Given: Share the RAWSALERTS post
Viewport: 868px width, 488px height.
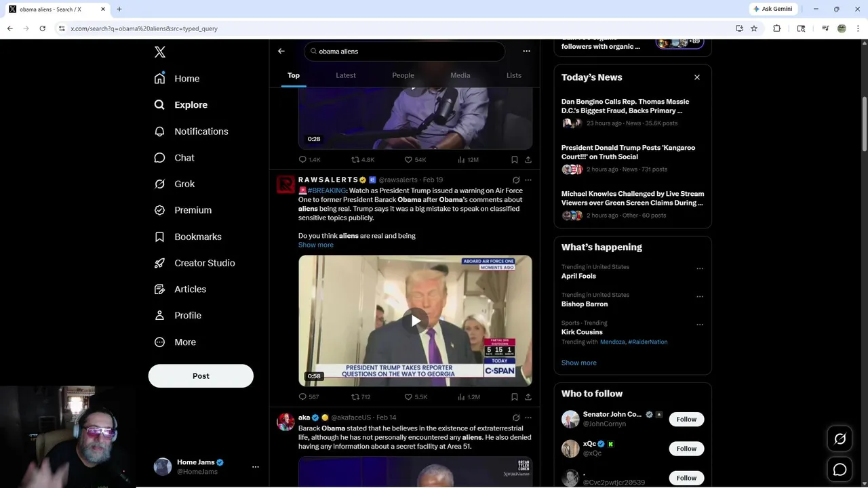Looking at the screenshot, I should [528, 397].
